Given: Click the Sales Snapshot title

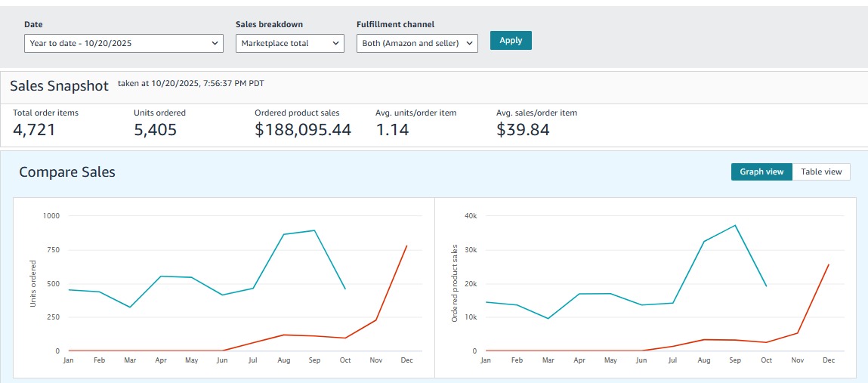Looking at the screenshot, I should 60,85.
